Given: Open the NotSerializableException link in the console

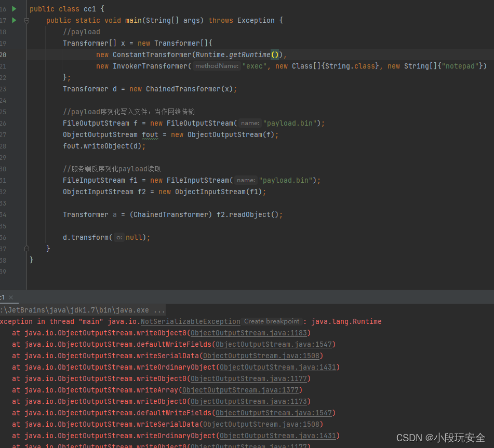Looking at the screenshot, I should 190,321.
